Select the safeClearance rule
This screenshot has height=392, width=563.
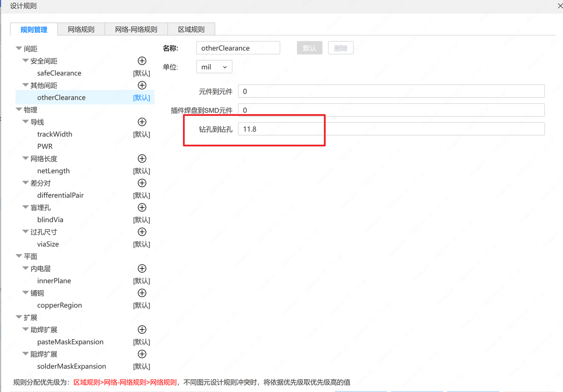click(59, 73)
